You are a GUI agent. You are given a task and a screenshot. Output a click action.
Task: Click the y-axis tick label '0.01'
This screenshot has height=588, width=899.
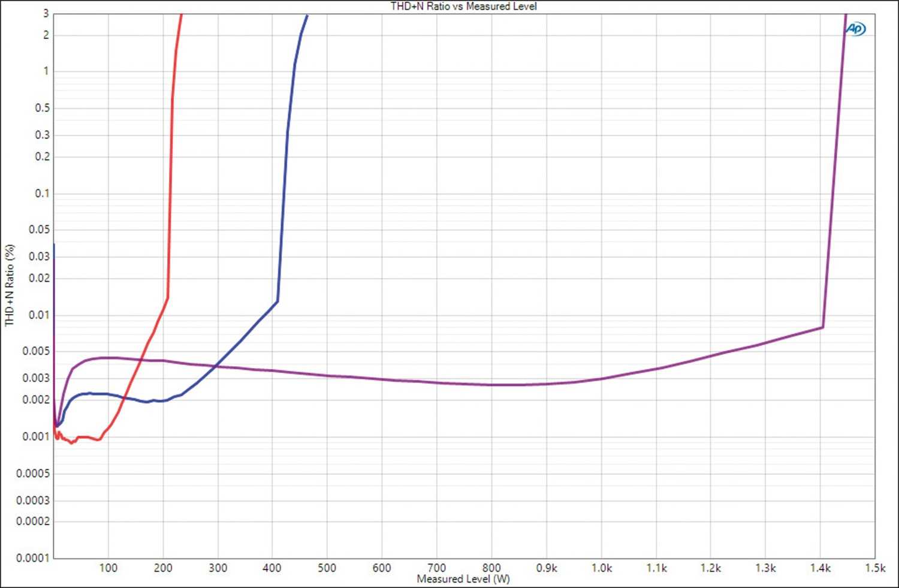pos(40,315)
